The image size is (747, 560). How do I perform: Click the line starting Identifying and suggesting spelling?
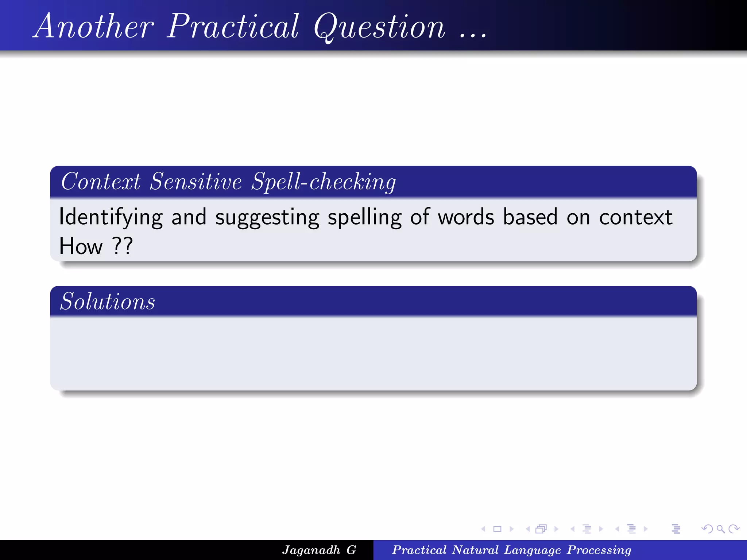point(365,217)
